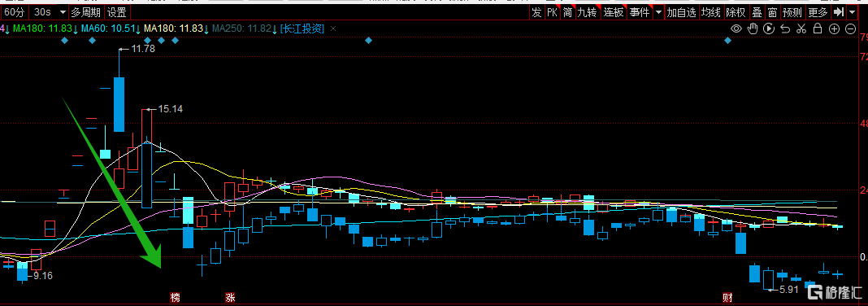868x306 pixels.
Task: Click the 加自选 add to watchlist button
Action: click(x=681, y=12)
